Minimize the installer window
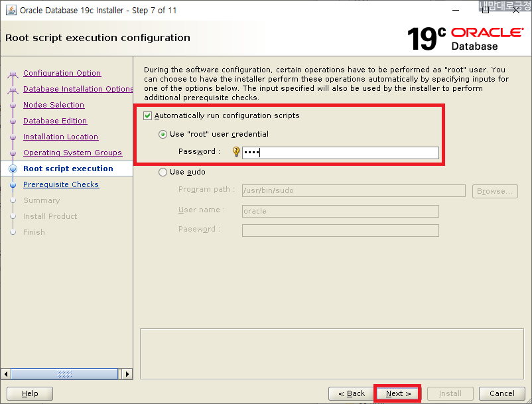532x404 pixels. point(456,10)
